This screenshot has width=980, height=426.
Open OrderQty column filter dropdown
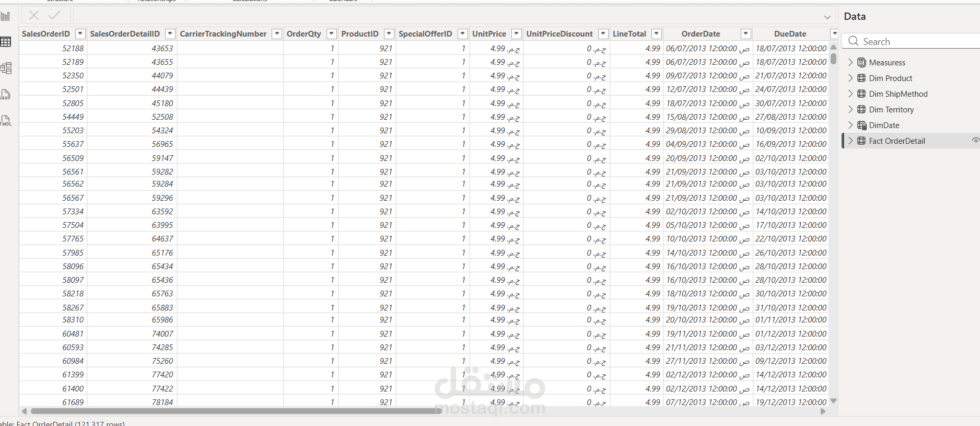(x=331, y=34)
